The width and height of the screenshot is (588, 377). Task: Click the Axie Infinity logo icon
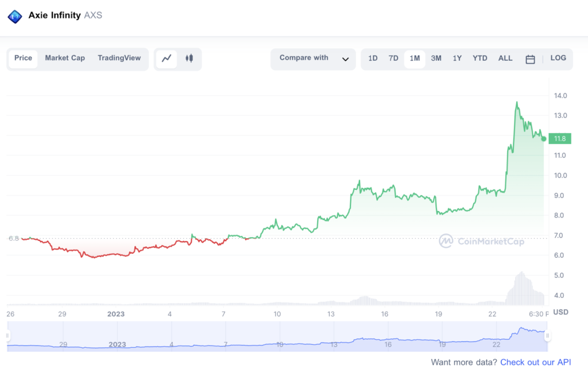[x=15, y=17]
